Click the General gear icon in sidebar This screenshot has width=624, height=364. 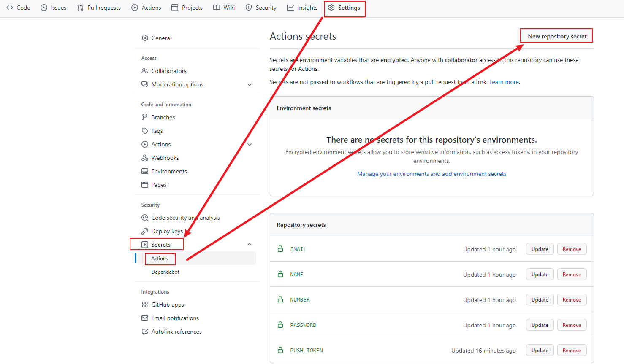pos(145,38)
